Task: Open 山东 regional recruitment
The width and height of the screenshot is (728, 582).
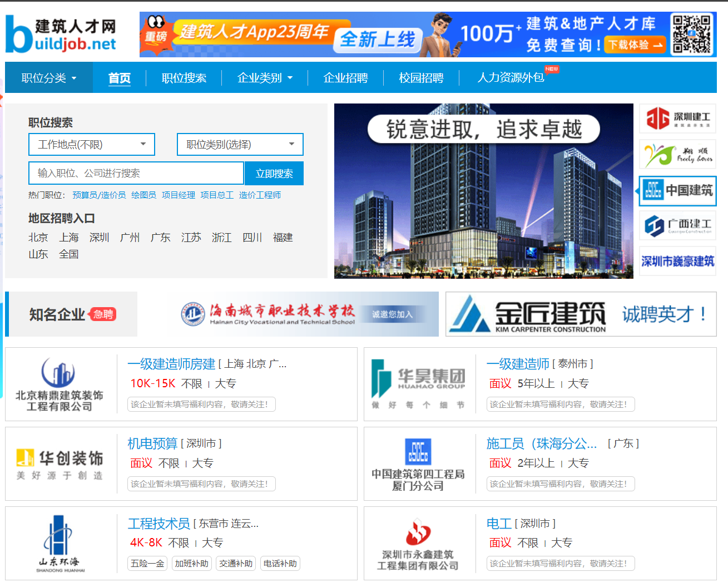Action: (38, 254)
